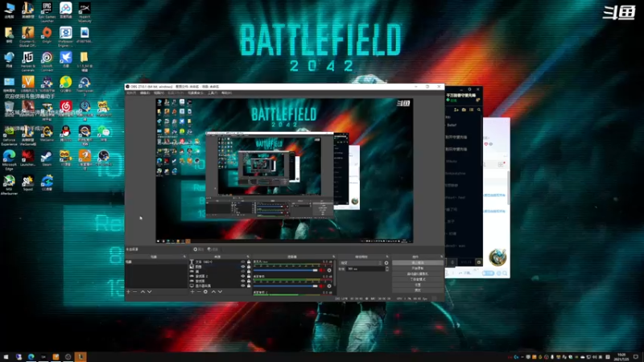Open transition properties gear icon
Screen dimensions: 644x362
click(386, 263)
